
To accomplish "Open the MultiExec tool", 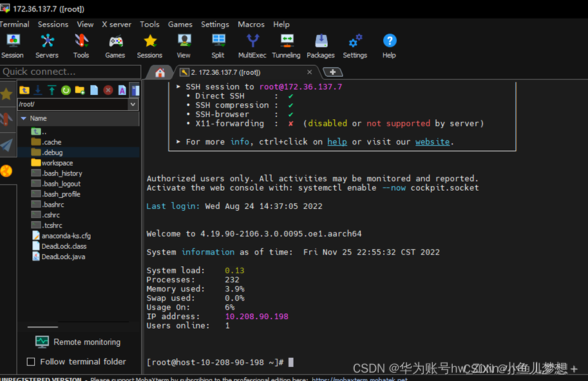I will [x=252, y=45].
